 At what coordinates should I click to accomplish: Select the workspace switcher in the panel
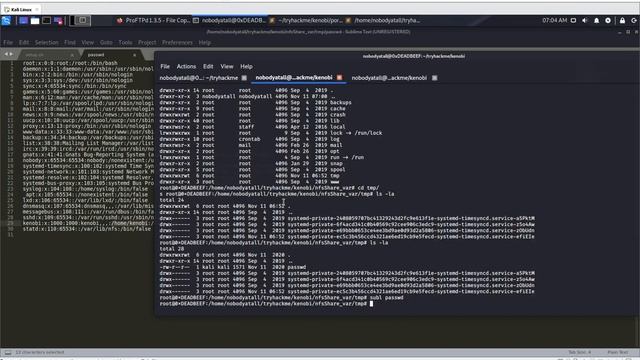click(x=80, y=20)
